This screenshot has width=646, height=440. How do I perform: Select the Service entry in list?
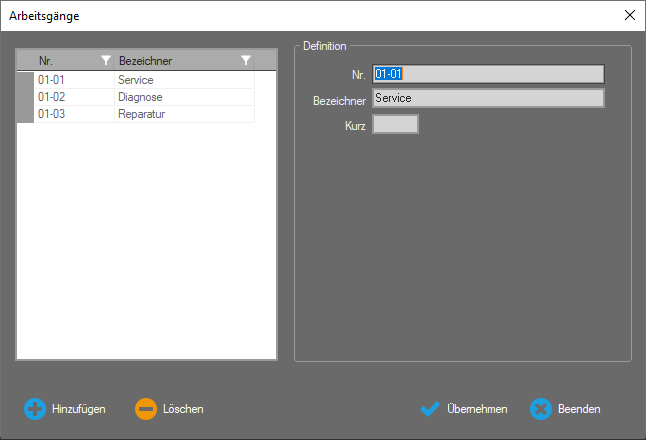pyautogui.click(x=183, y=80)
